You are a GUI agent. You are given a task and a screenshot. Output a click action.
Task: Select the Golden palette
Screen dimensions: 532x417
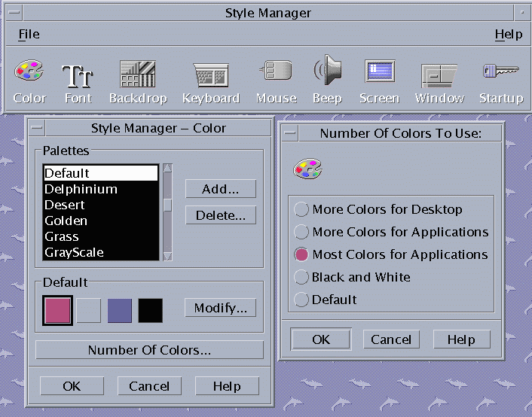click(101, 221)
